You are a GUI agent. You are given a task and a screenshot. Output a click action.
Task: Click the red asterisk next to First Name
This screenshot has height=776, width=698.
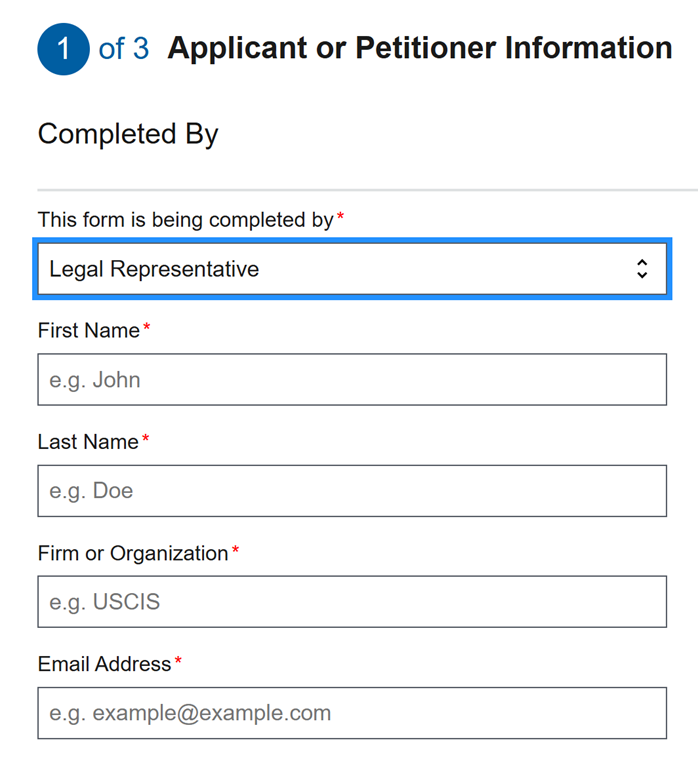coord(147,328)
